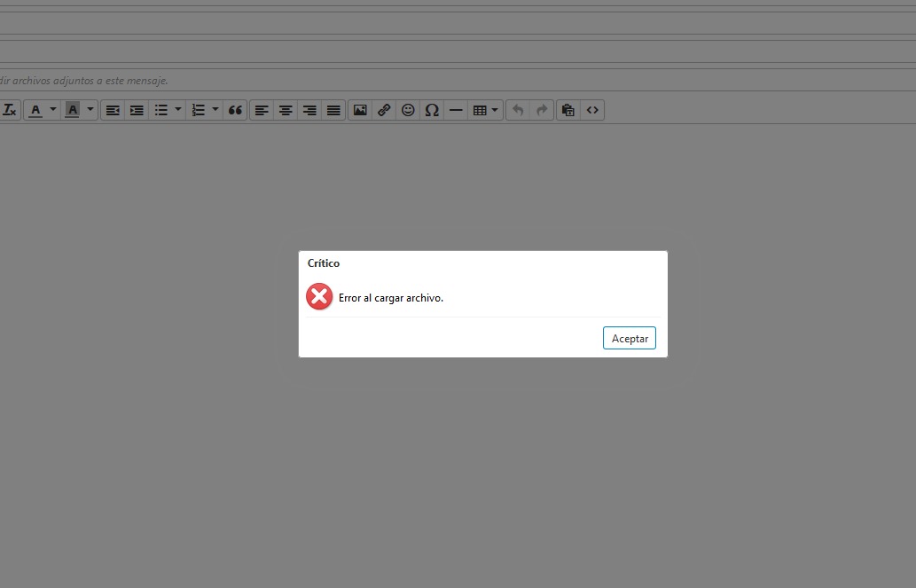Viewport: 916px width, 588px height.
Task: Click the paste as text clipboard icon
Action: pyautogui.click(x=568, y=110)
